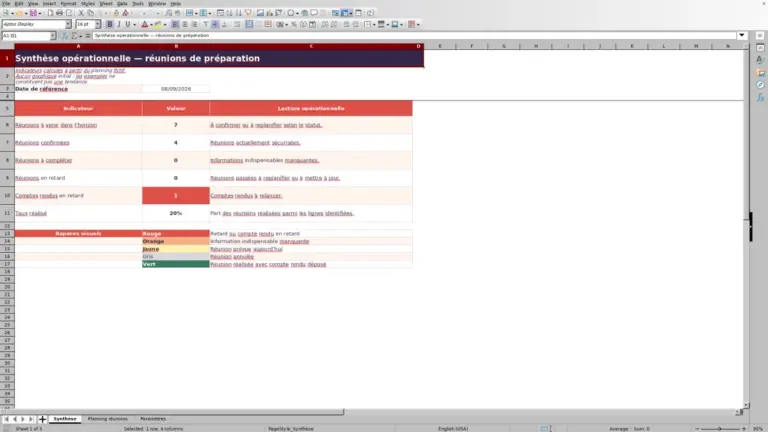Toggle Align Top vertical alignment
The height and width of the screenshot is (432, 768).
(x=206, y=24)
